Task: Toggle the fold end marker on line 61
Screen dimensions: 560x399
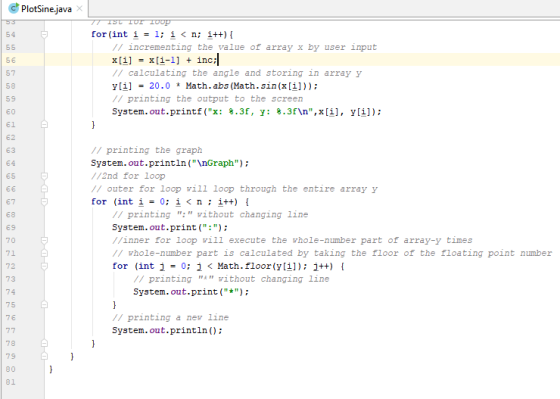Action: tap(44, 124)
